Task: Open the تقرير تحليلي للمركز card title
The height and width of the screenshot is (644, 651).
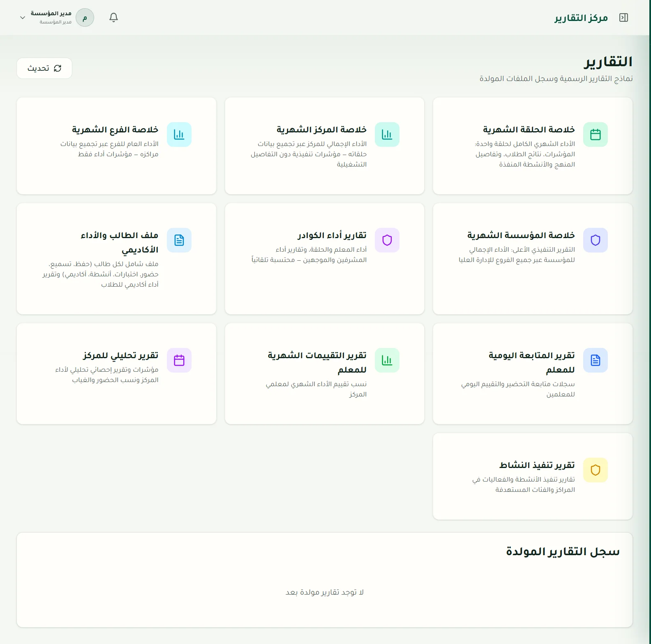Action: pos(120,355)
